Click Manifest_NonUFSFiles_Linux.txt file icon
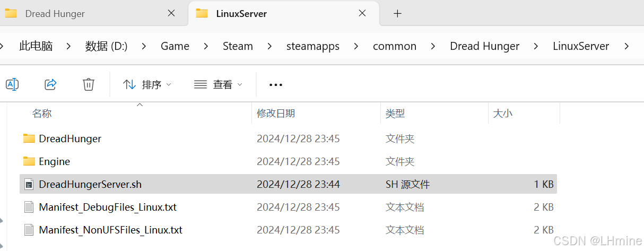 point(29,230)
